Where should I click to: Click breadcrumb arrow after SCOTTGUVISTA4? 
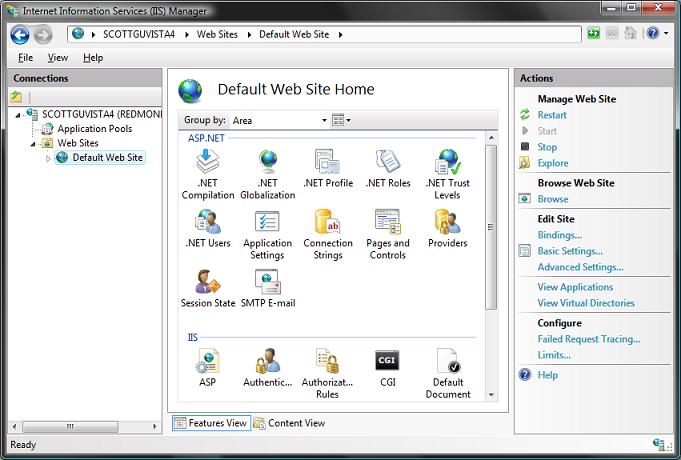(x=186, y=34)
